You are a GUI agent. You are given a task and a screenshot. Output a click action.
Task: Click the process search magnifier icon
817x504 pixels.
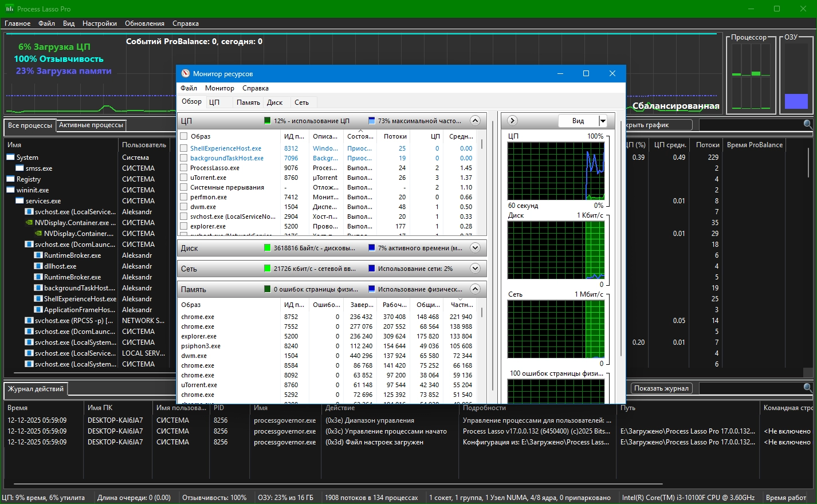807,124
